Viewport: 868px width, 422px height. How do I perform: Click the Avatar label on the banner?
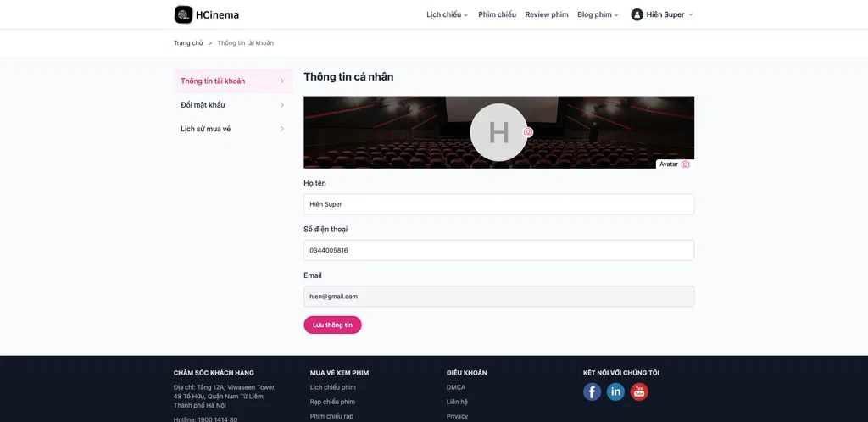click(669, 164)
